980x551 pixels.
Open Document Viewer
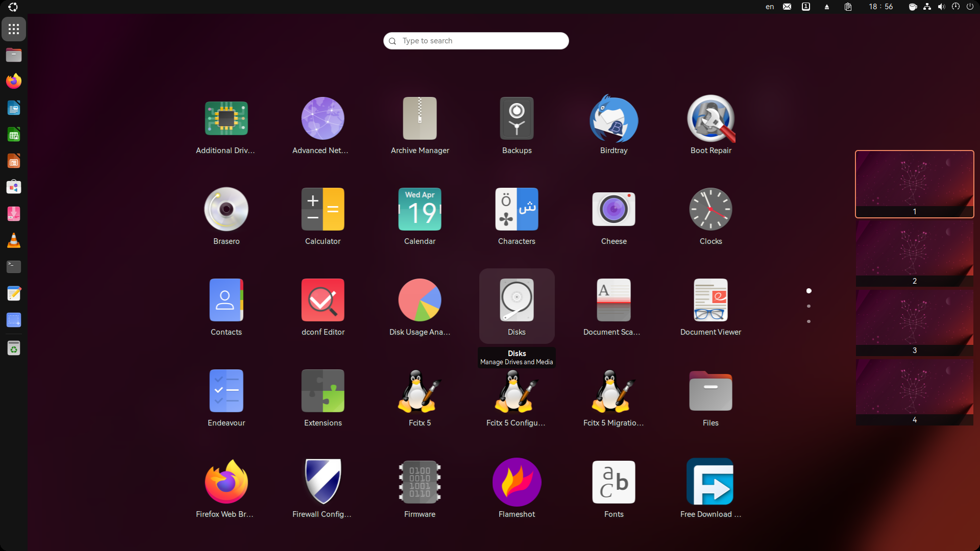[710, 307]
